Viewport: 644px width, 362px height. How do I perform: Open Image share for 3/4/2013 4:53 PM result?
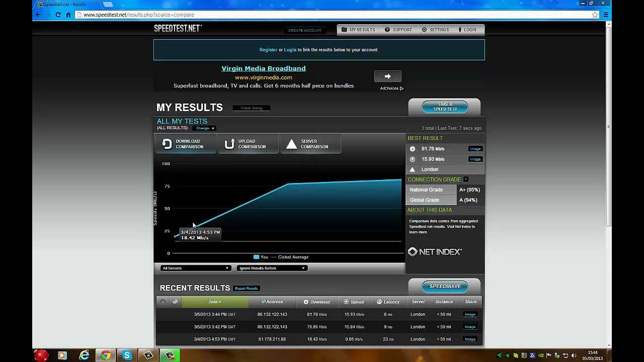coord(470,339)
